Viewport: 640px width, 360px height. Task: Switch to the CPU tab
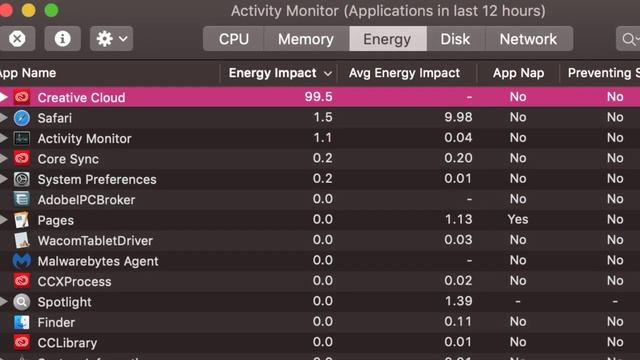[x=233, y=39]
